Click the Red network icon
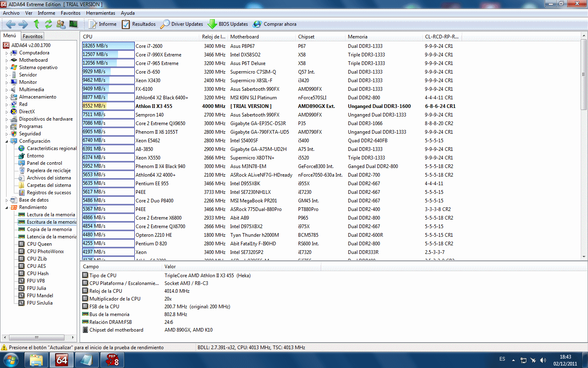 (14, 104)
